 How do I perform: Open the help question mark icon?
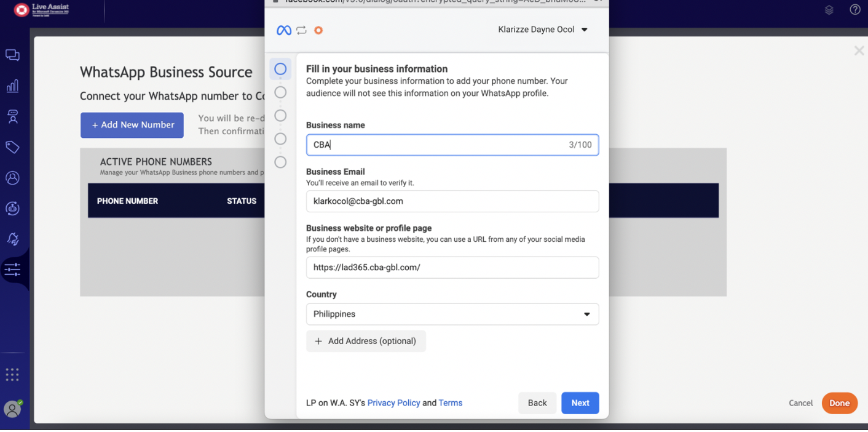pos(855,10)
